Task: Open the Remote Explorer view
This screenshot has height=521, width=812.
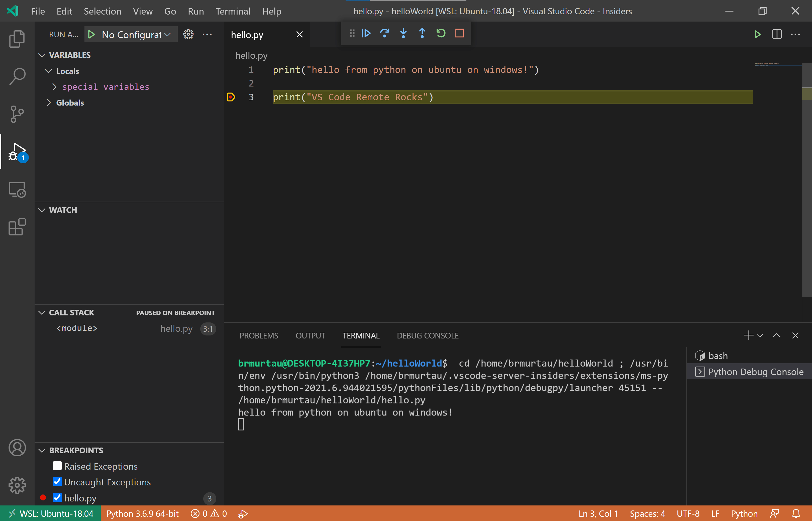Action: tap(17, 190)
